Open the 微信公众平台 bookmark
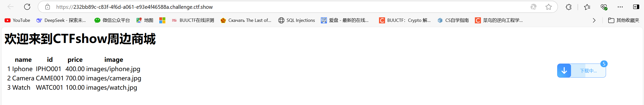The height and width of the screenshot is (105, 644). tap(112, 20)
